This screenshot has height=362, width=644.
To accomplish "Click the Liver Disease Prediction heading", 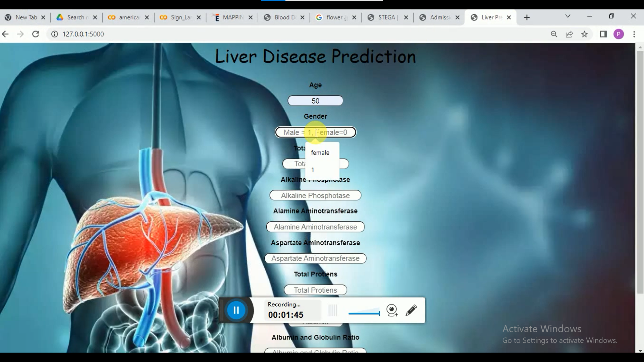I will click(315, 56).
